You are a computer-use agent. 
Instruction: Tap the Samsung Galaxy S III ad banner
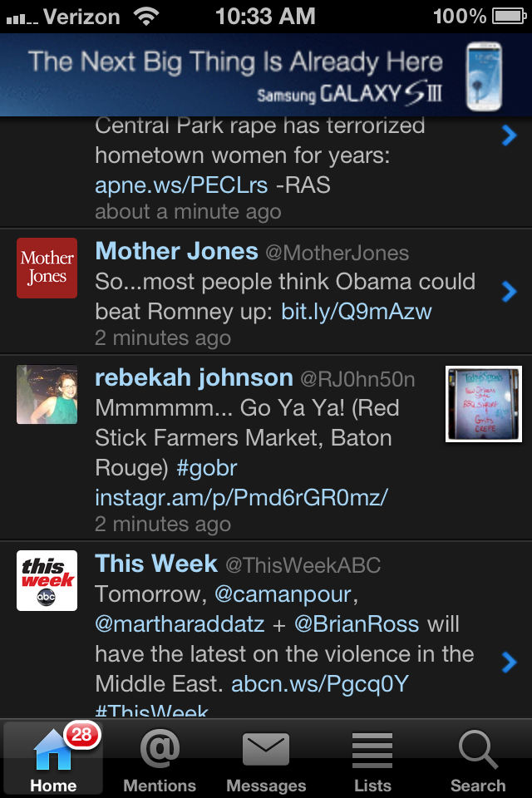(266, 75)
